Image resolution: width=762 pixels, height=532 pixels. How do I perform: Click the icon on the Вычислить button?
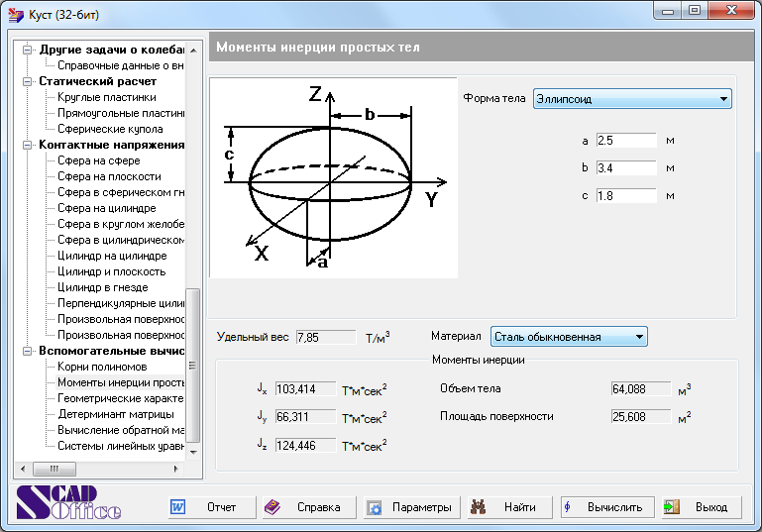pos(568,507)
